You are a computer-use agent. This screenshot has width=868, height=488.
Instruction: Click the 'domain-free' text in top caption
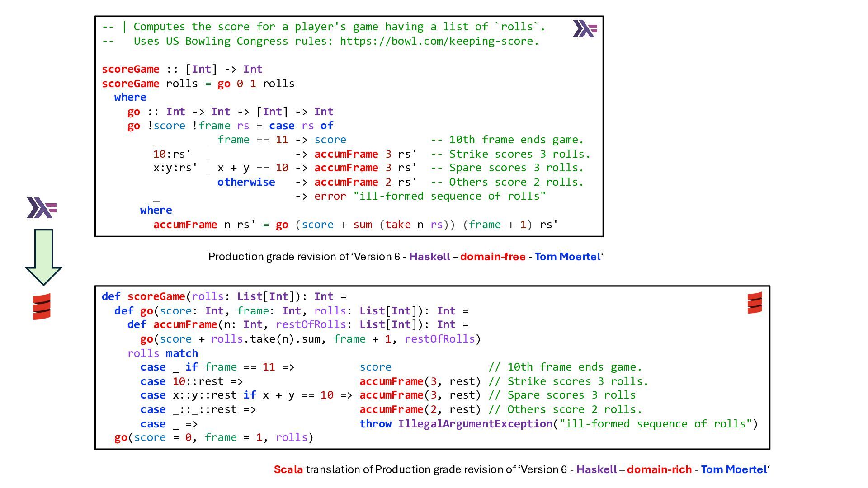pos(493,257)
